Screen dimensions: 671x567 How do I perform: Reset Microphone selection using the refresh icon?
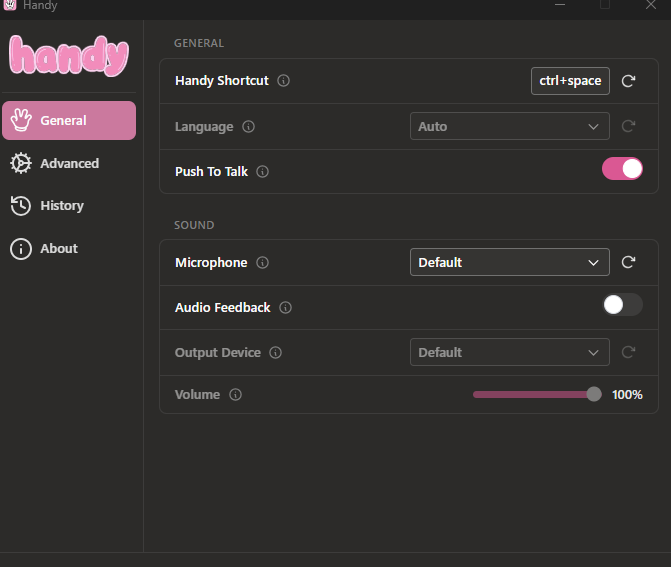click(x=628, y=263)
